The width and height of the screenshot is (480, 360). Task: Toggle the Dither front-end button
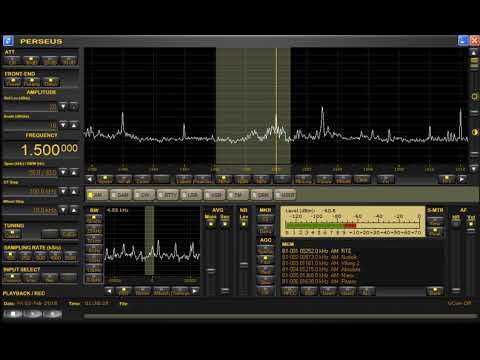point(51,82)
